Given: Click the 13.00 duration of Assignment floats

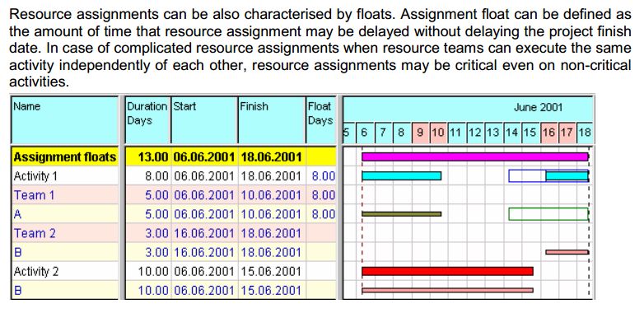Looking at the screenshot, I should coord(153,156).
